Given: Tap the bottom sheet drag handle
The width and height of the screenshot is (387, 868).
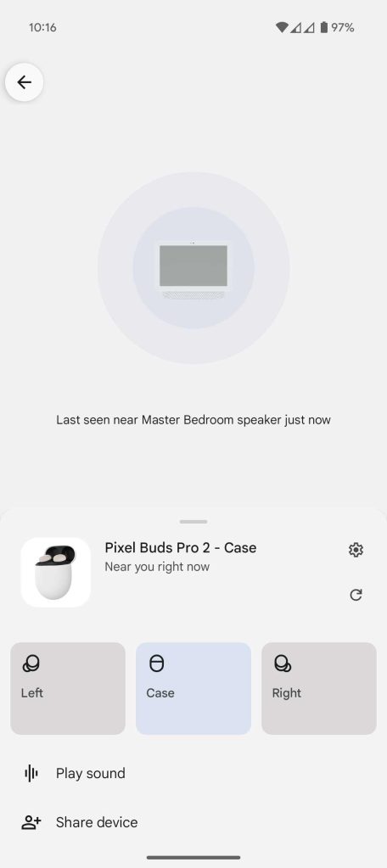Looking at the screenshot, I should (193, 522).
